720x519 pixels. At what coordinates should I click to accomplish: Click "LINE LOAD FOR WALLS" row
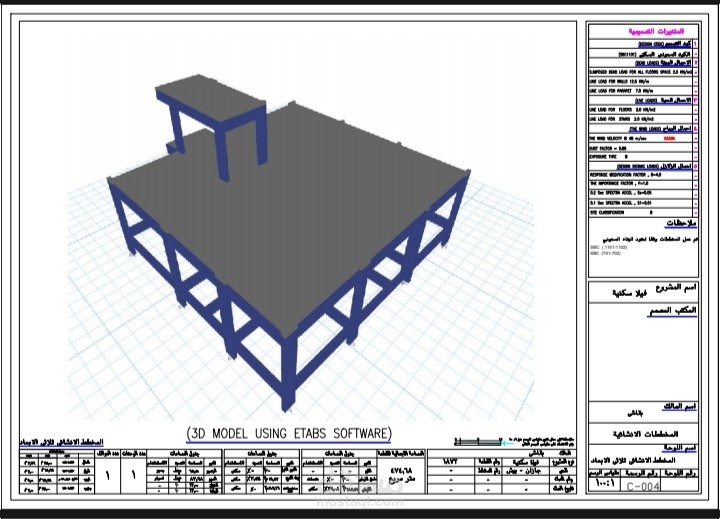coord(641,81)
